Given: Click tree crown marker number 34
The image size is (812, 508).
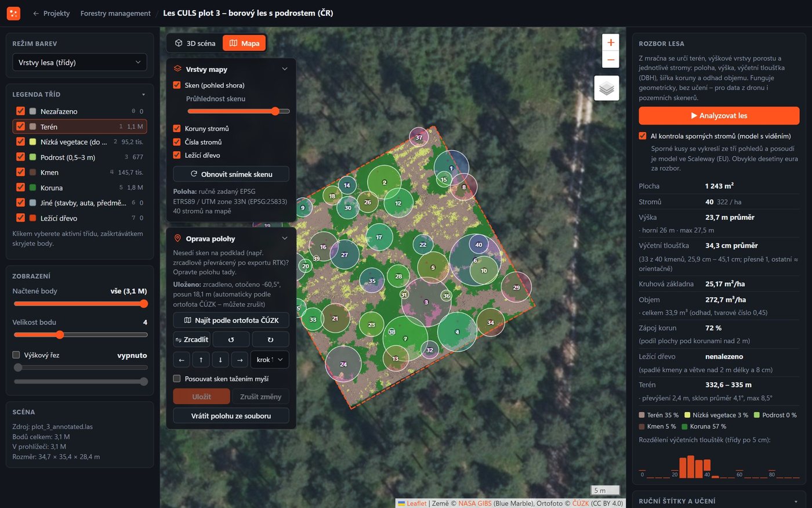Looking at the screenshot, I should pos(491,322).
